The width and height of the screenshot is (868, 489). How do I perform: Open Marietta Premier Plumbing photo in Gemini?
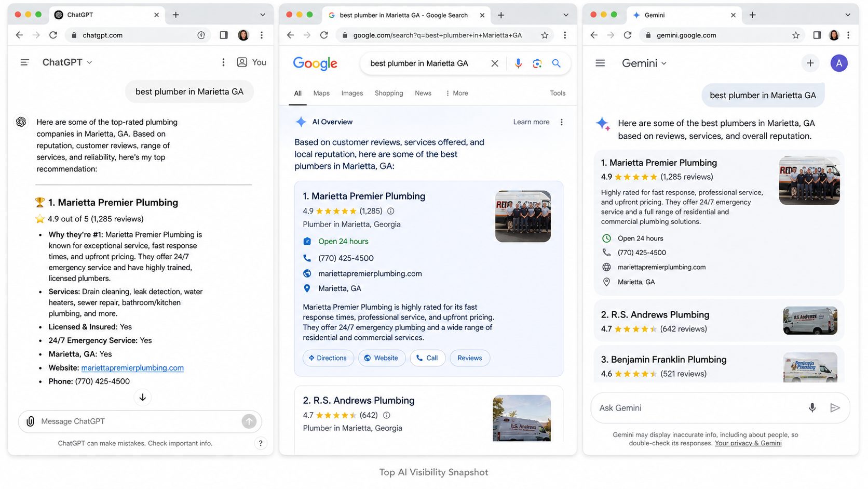(809, 181)
